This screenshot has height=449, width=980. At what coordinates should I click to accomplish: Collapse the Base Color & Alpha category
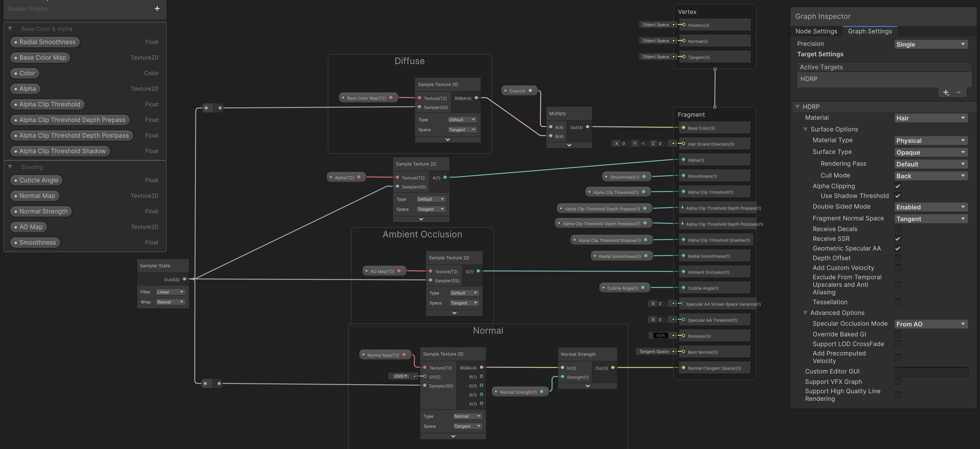[10, 29]
